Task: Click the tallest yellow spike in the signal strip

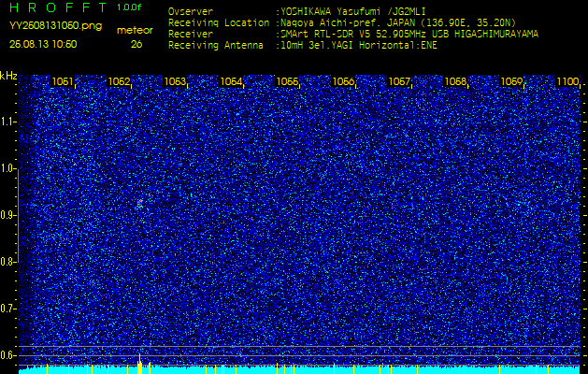Action: point(140,364)
